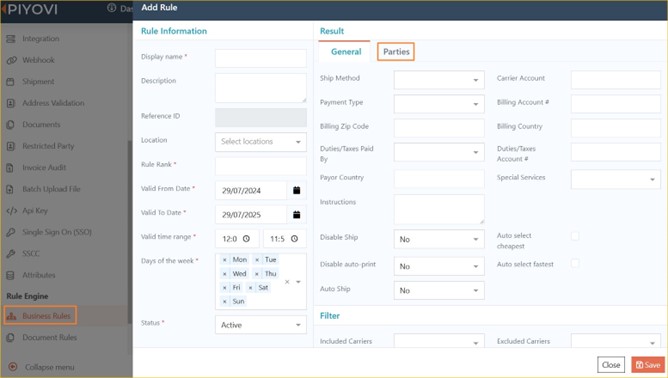This screenshot has height=378, width=668.
Task: Open the Disable Ship dropdown
Action: [x=439, y=239]
